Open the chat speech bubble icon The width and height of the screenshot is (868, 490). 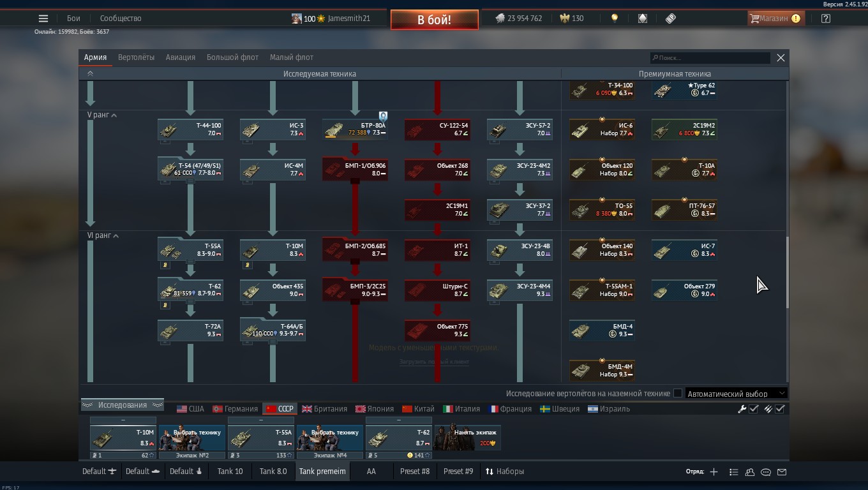tap(766, 472)
